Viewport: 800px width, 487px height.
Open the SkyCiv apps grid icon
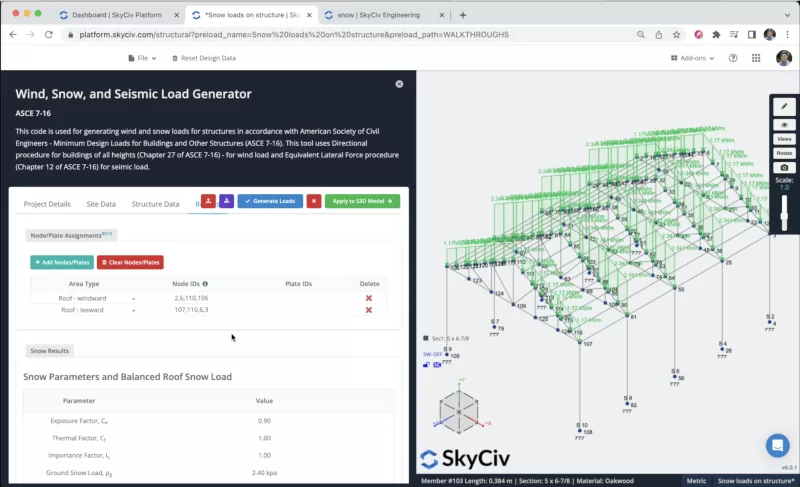point(756,58)
